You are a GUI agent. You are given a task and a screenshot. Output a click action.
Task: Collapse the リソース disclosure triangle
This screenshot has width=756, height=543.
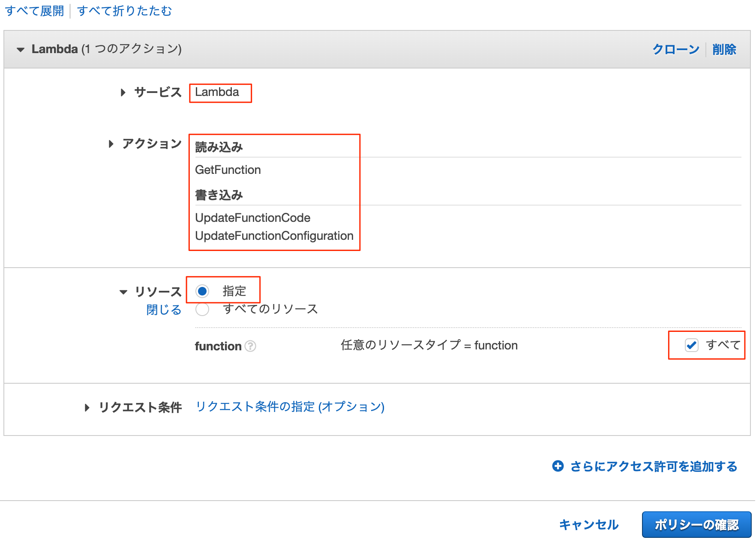click(123, 292)
